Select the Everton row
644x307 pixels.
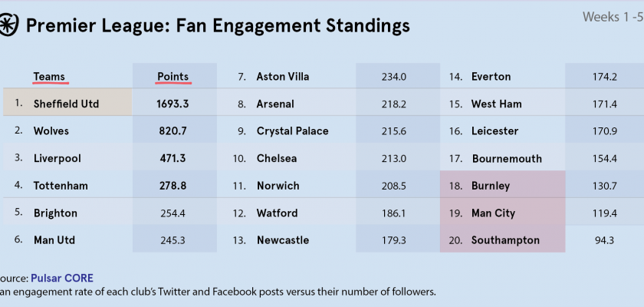491,77
